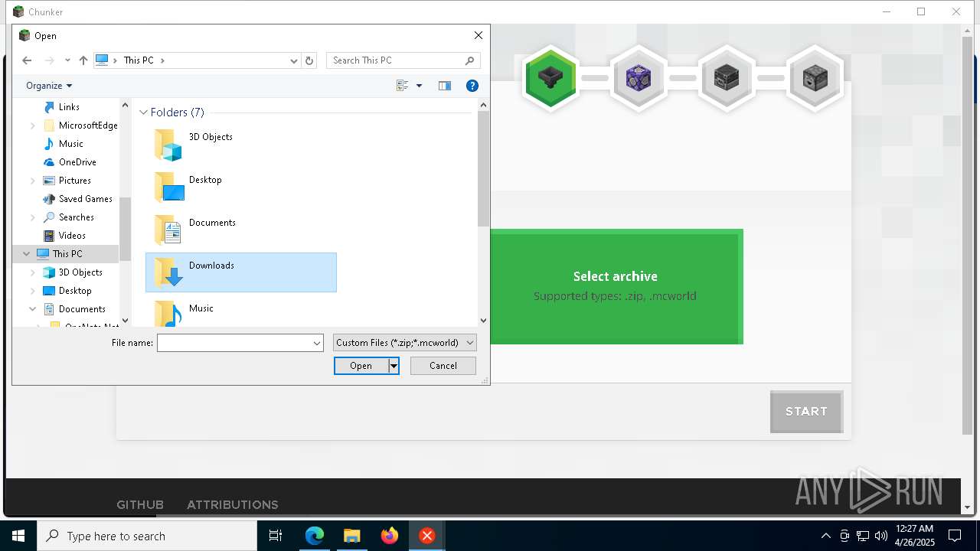Expand the File name history dropdown
This screenshot has height=551, width=980.
coord(317,344)
